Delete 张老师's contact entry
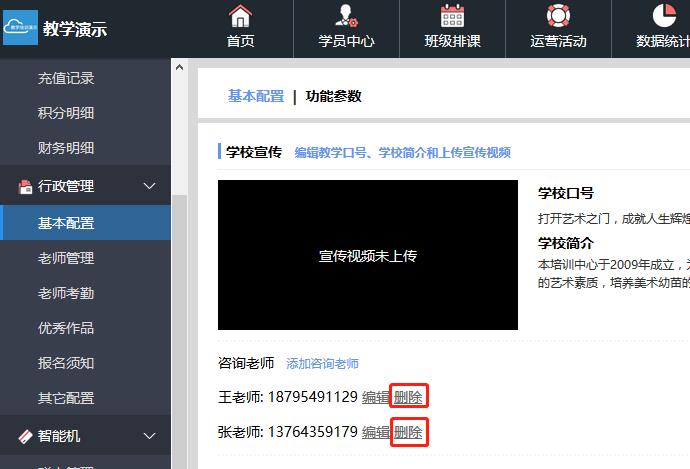The width and height of the screenshot is (690, 469). [409, 432]
